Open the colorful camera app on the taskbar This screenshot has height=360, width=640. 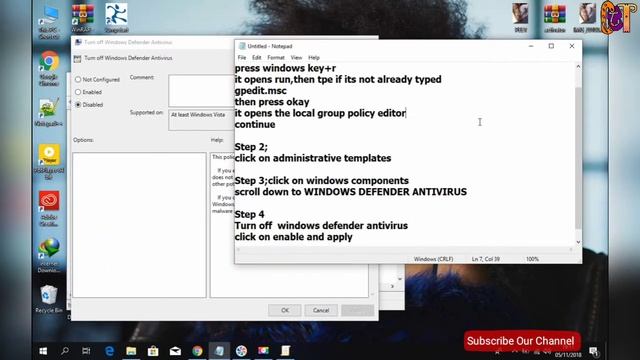(x=263, y=351)
